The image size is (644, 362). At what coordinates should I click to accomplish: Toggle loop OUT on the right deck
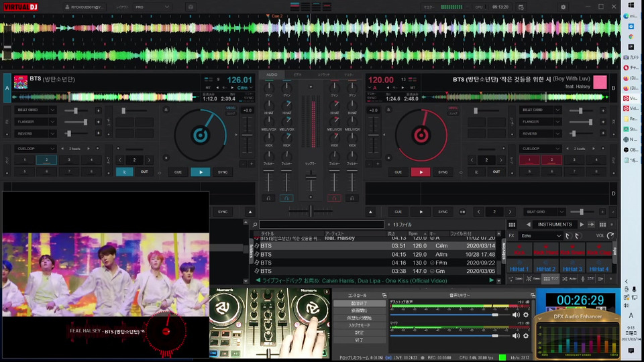coord(496,172)
